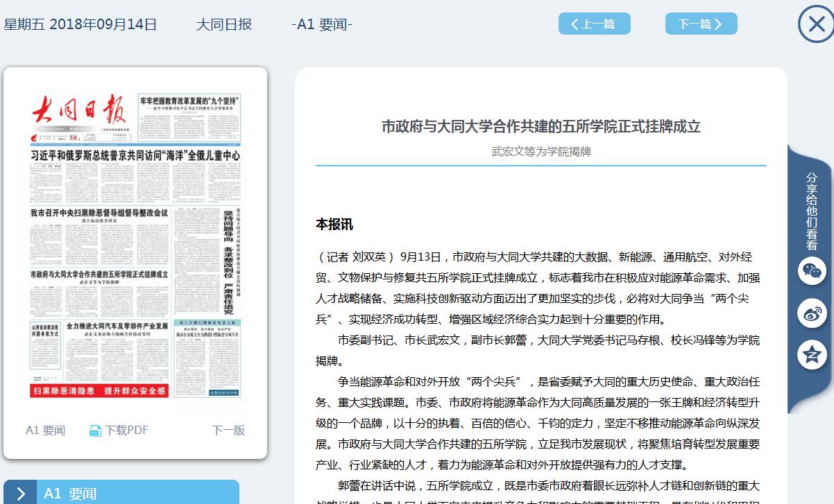834x504 pixels.
Task: Share article to Weibo
Action: click(x=811, y=313)
